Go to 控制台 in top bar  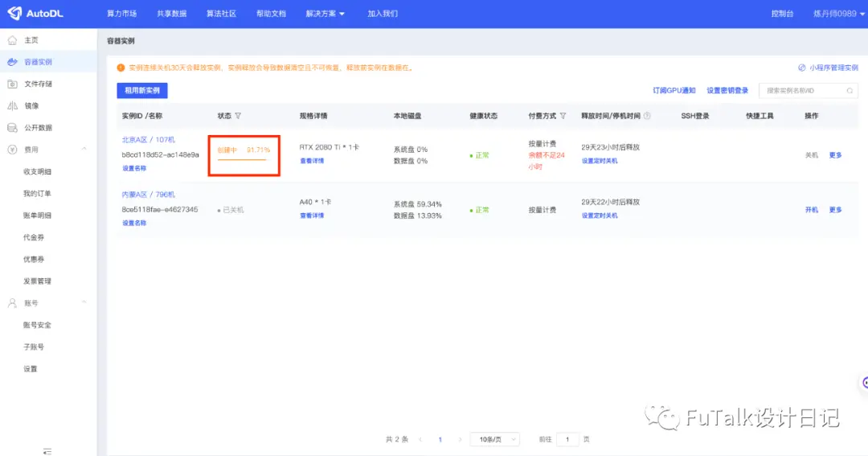pyautogui.click(x=782, y=14)
